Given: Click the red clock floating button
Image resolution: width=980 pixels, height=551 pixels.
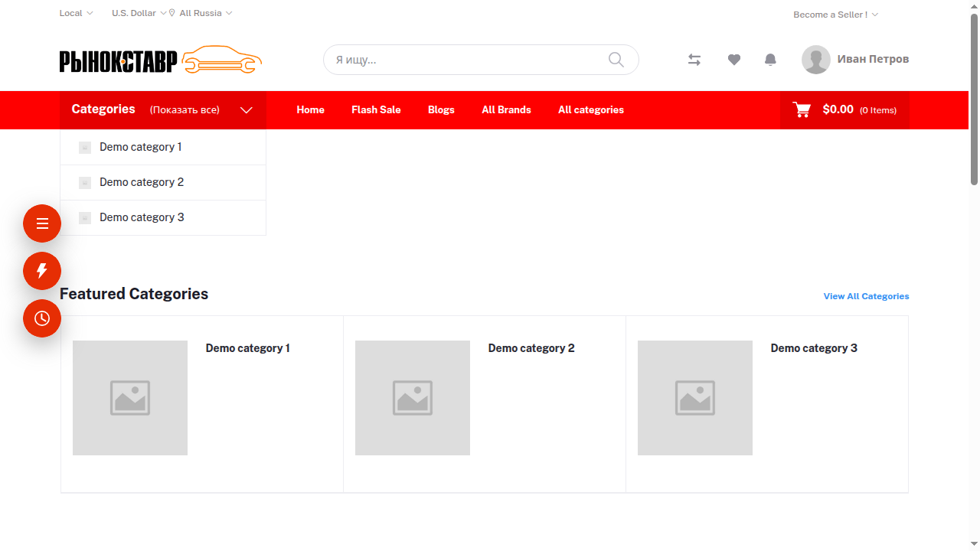Looking at the screenshot, I should [x=42, y=318].
